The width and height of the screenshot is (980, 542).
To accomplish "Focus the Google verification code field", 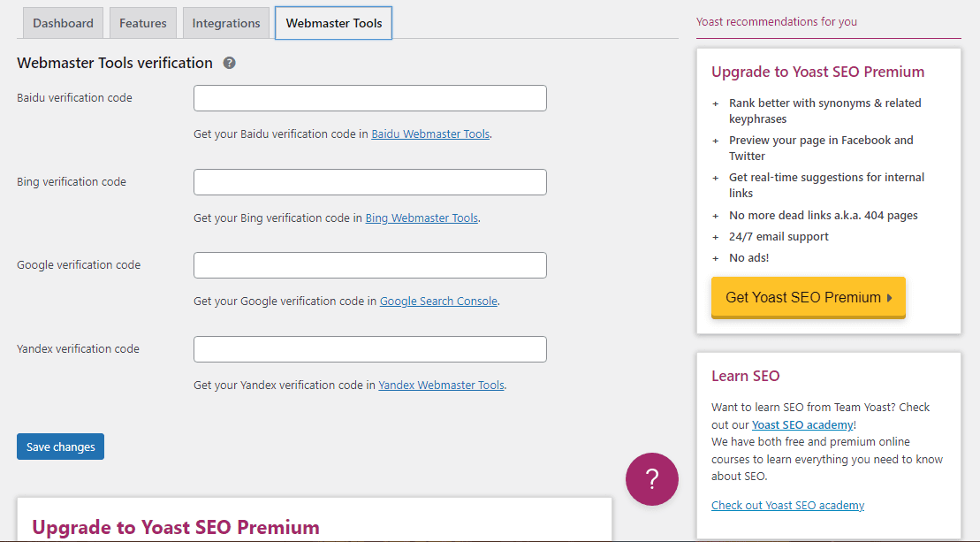I will tap(370, 265).
